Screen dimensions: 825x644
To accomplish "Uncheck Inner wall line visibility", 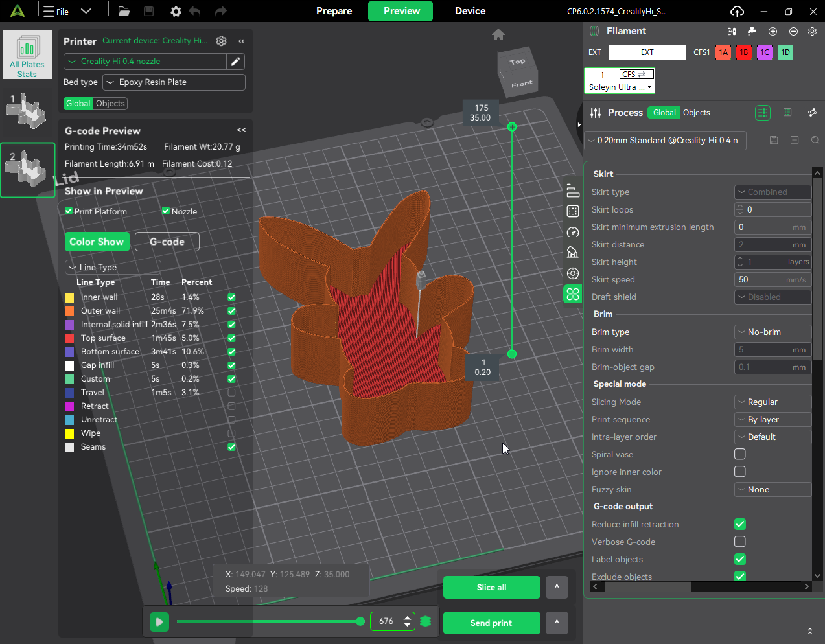I will pyautogui.click(x=231, y=297).
